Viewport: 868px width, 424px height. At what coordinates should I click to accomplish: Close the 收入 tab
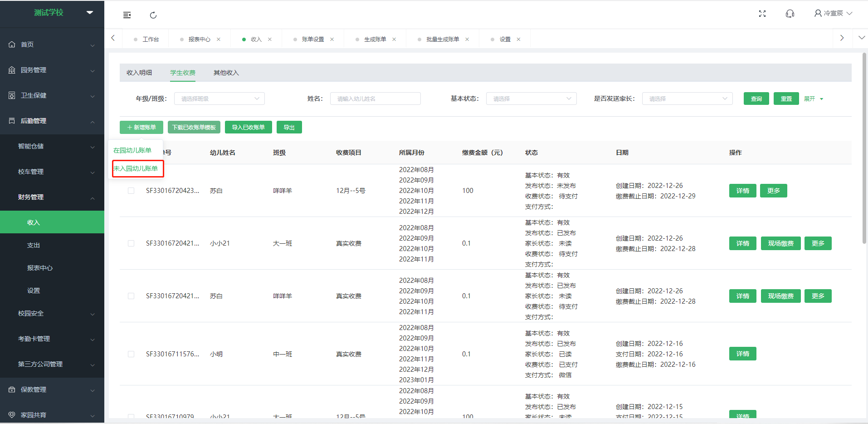(270, 39)
